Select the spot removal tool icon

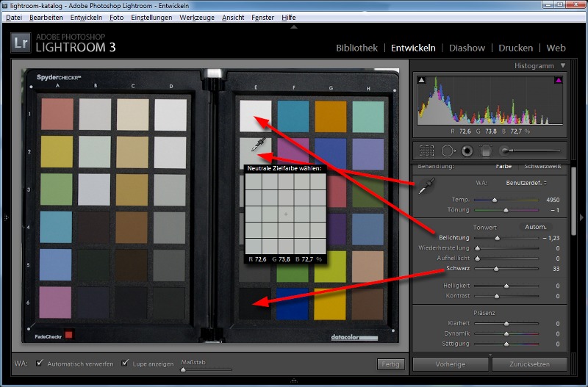pyautogui.click(x=448, y=151)
